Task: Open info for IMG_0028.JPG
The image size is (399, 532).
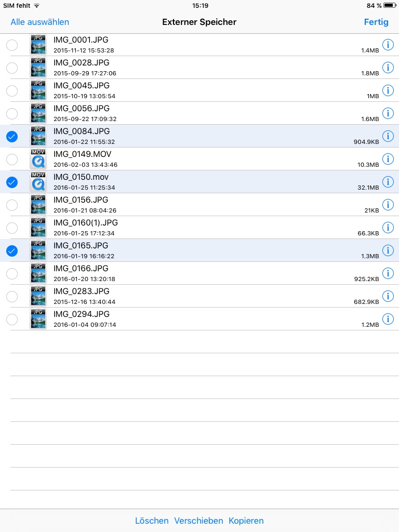Action: pyautogui.click(x=388, y=68)
